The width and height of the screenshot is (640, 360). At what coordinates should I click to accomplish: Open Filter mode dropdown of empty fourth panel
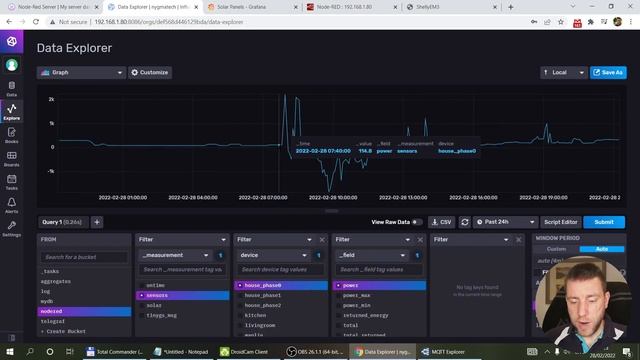point(471,240)
